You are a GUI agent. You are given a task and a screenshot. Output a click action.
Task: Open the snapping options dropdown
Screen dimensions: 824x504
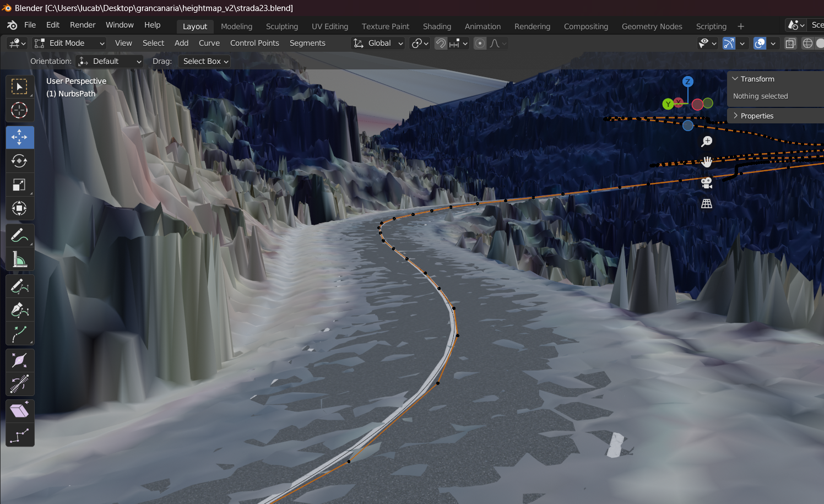(x=459, y=44)
